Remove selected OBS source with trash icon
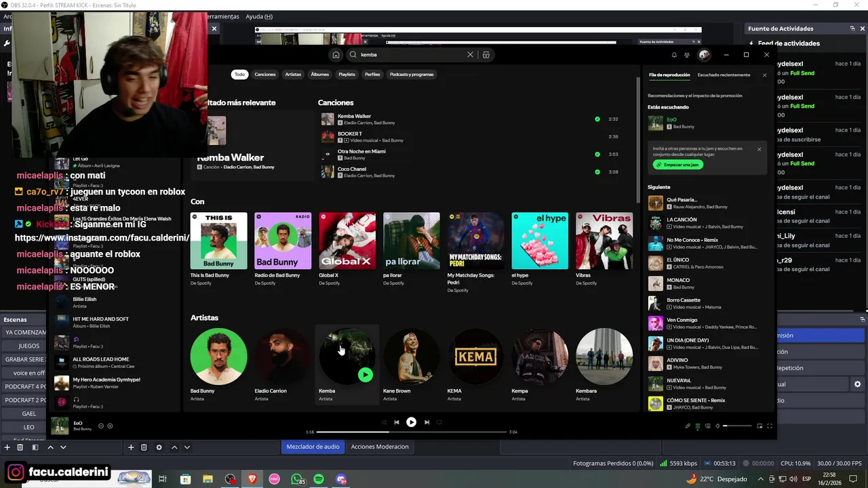This screenshot has width=868, height=488. pos(144,447)
